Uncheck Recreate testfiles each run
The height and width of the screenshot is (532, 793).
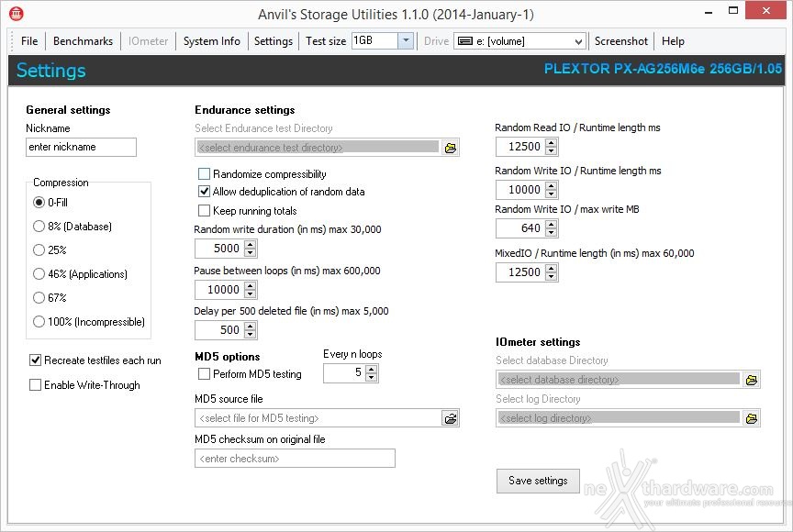(x=35, y=360)
